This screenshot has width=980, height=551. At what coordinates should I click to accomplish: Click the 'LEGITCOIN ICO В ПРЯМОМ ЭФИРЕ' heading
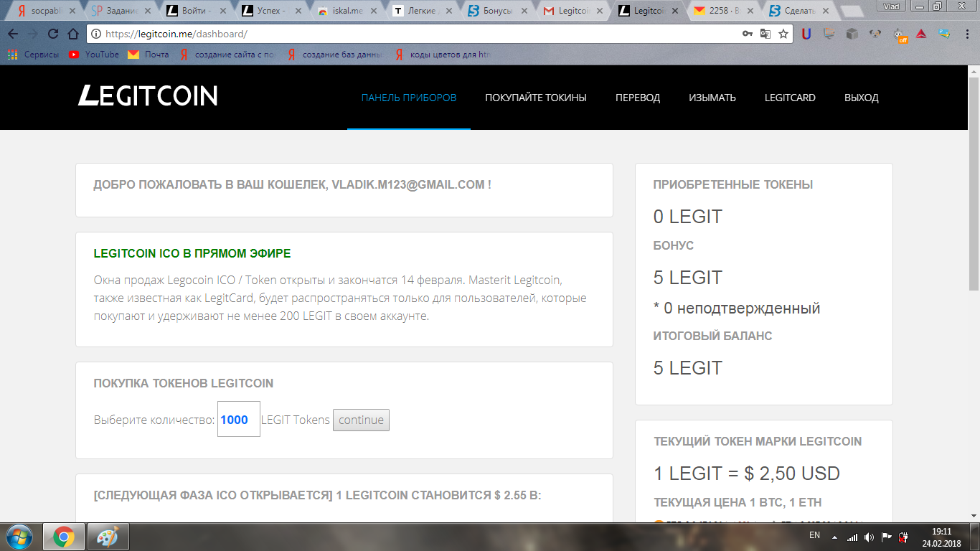[192, 253]
